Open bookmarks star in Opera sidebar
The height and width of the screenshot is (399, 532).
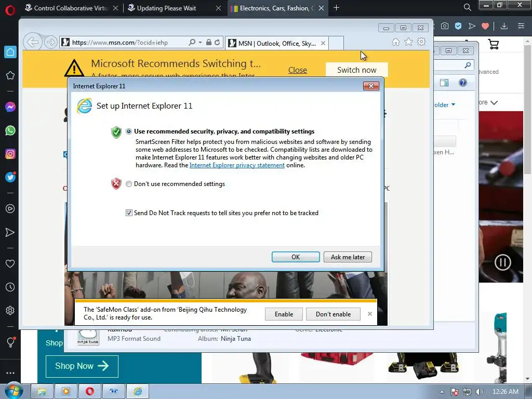(x=10, y=75)
